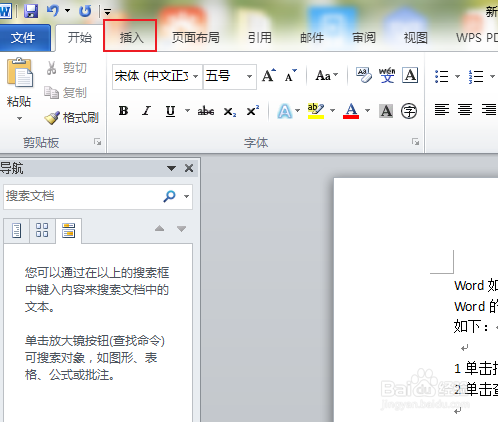Screen dimensions: 498x422
Task: Apply the yellow text highlight color
Action: 316,111
